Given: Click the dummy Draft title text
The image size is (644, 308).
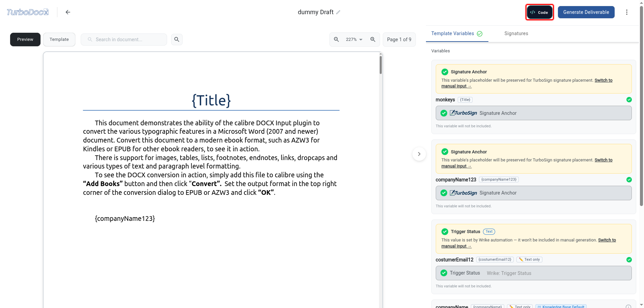Looking at the screenshot, I should [x=316, y=12].
